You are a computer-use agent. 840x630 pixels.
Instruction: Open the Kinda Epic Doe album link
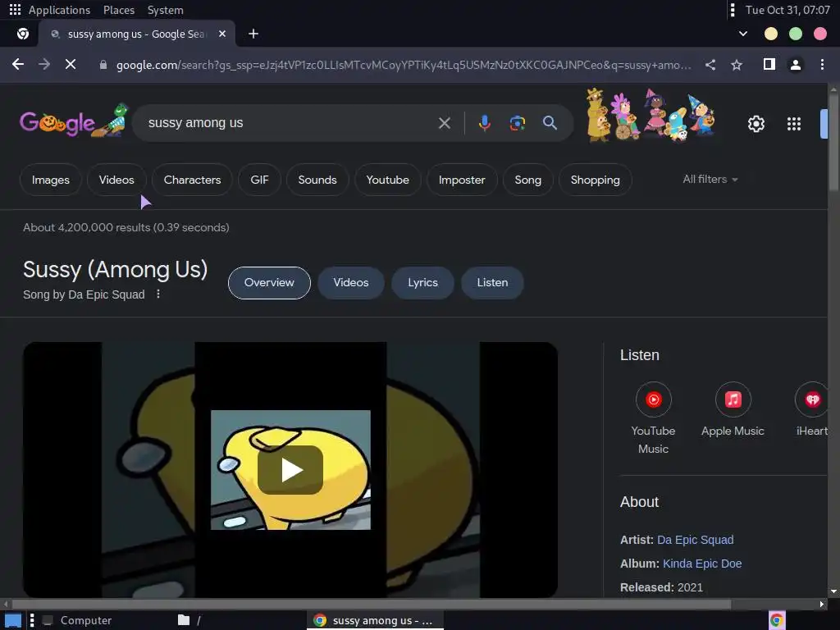[702, 564]
